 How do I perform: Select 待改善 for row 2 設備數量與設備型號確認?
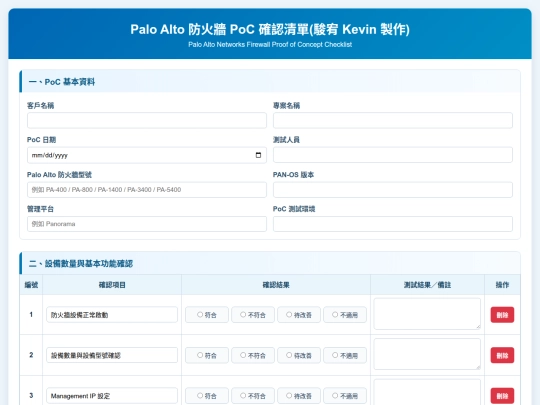click(x=299, y=355)
